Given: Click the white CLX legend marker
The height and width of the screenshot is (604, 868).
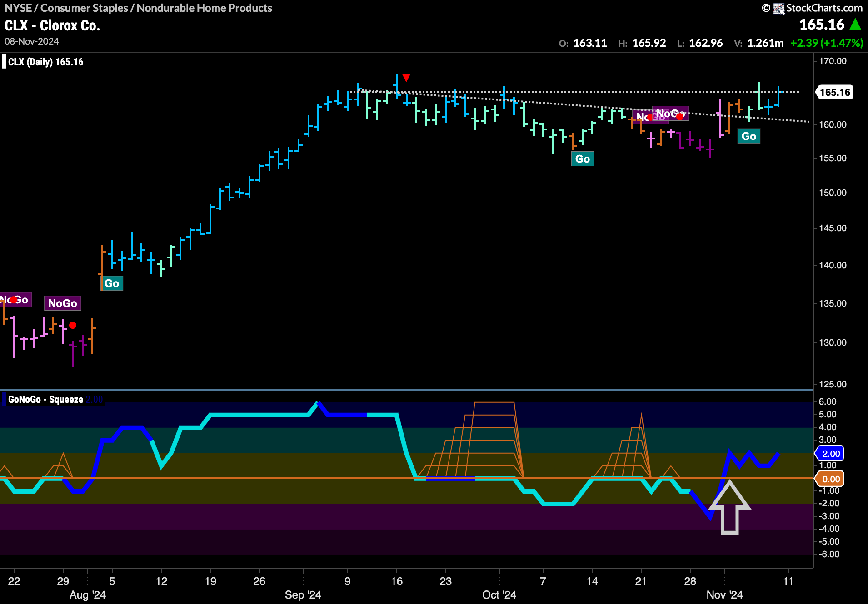Looking at the screenshot, I should point(4,62).
